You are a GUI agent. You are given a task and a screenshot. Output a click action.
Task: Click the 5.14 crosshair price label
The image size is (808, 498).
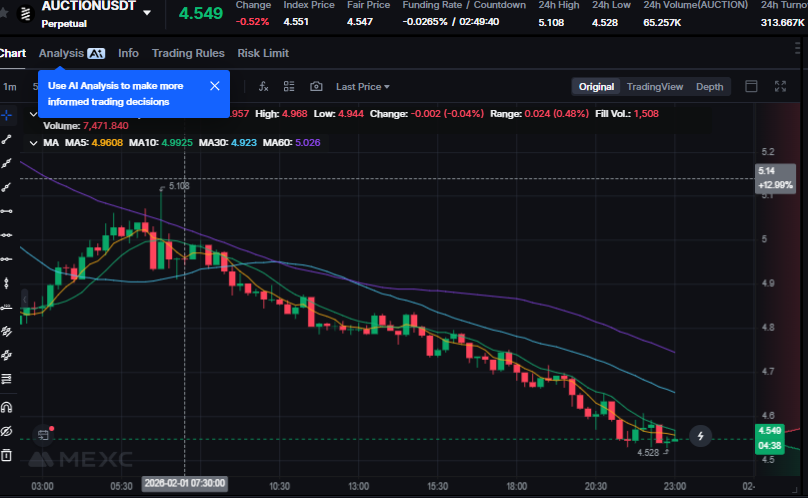pos(776,178)
